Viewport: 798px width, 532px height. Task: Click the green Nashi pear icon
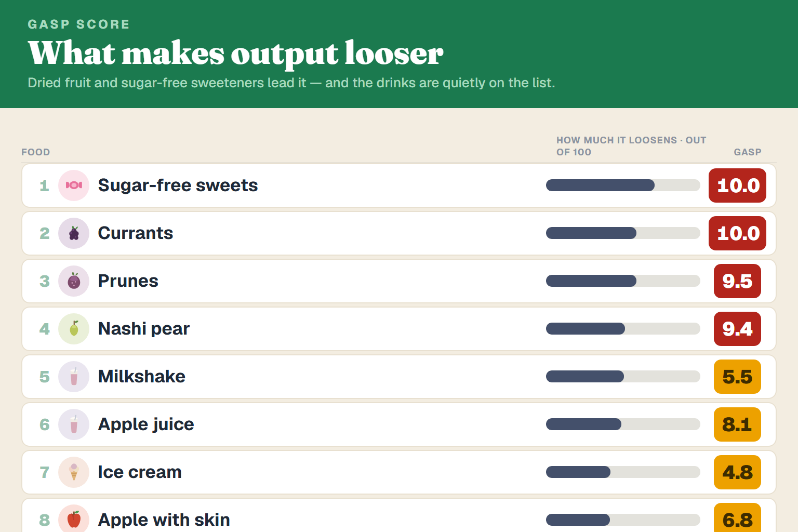(74, 329)
